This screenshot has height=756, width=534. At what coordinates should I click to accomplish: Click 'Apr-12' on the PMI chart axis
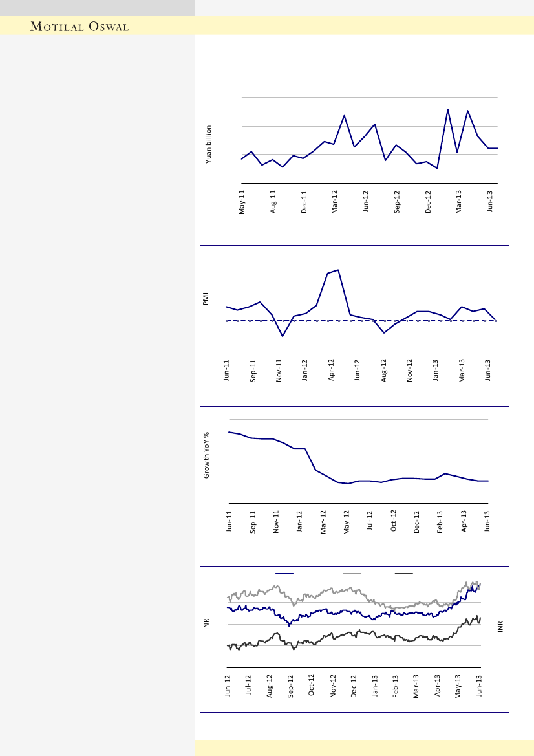point(332,371)
